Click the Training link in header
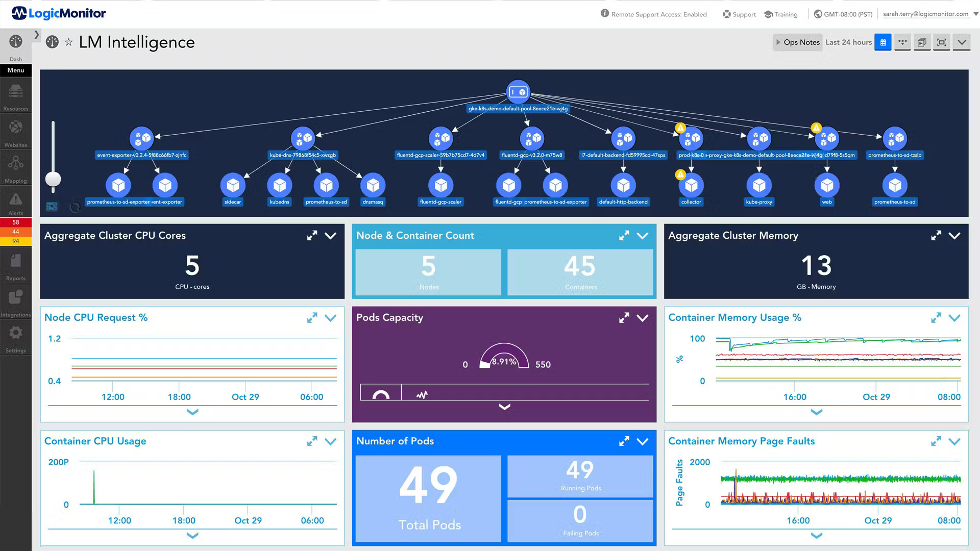 781,14
